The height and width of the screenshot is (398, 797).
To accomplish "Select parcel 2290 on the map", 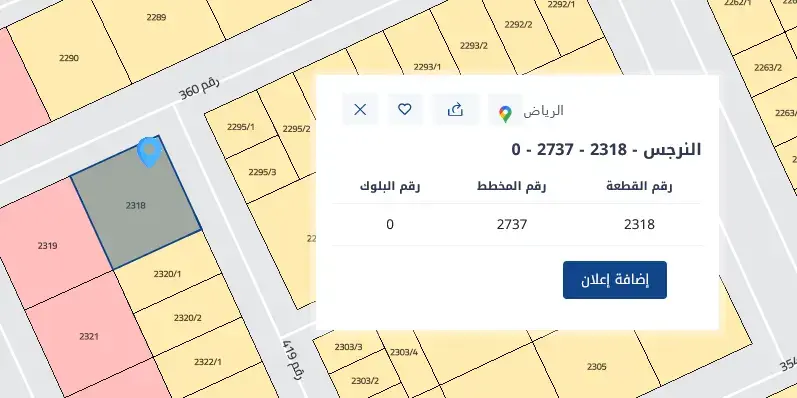I will (69, 58).
